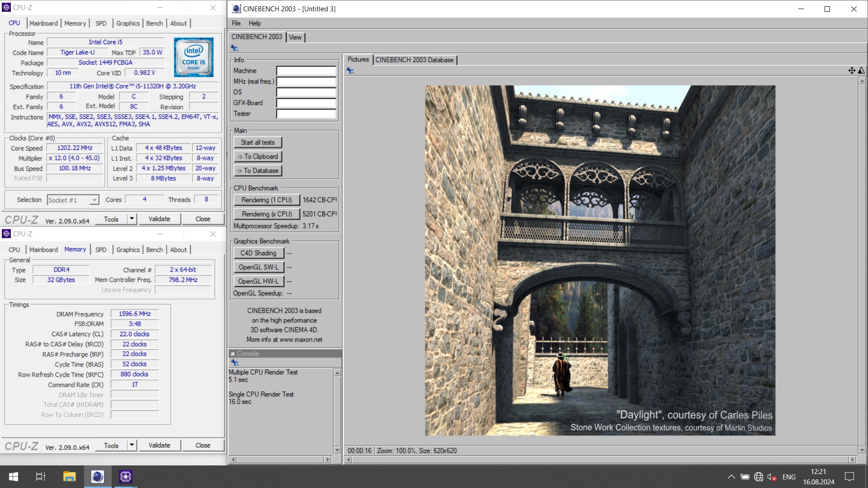Click the battery tray icon

pyautogui.click(x=745, y=477)
